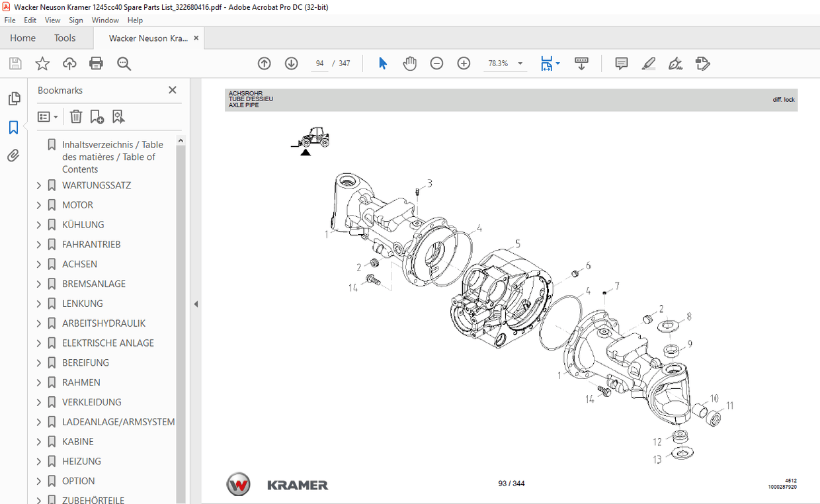Select the Highlight text tool
Viewport: 820px width, 504px height.
[x=649, y=63]
